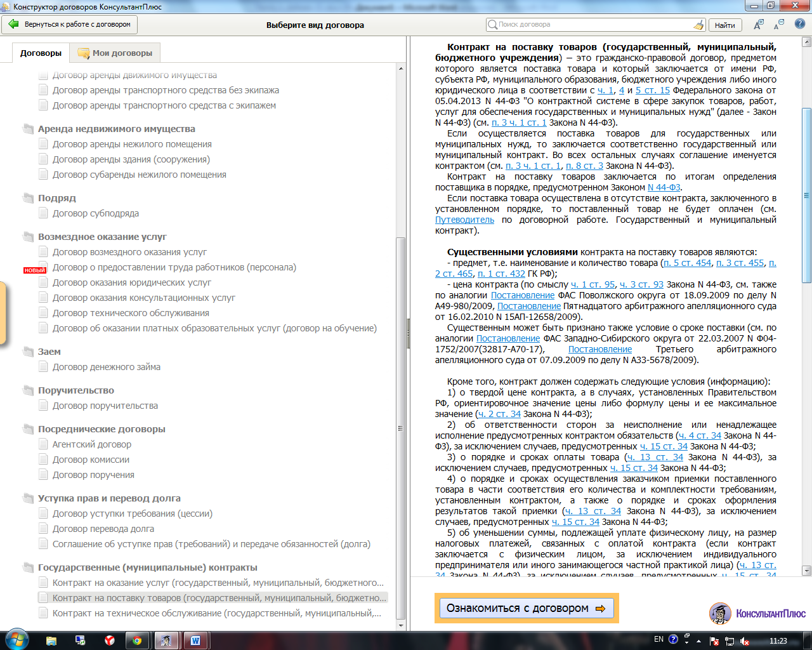The height and width of the screenshot is (650, 812).
Task: Switch to Договоры tab
Action: [41, 53]
